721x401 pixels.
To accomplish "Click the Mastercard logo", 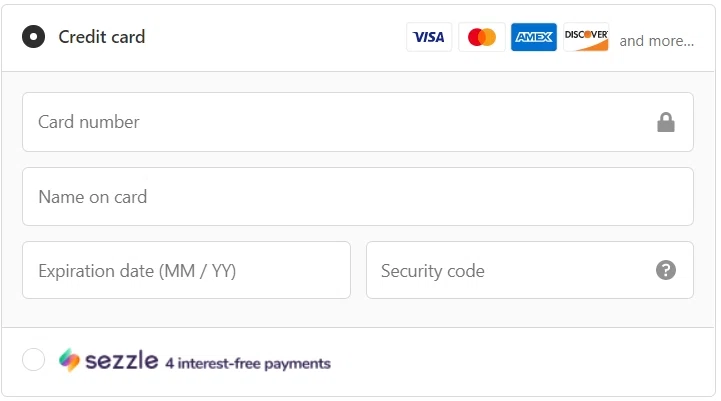I will coord(482,37).
